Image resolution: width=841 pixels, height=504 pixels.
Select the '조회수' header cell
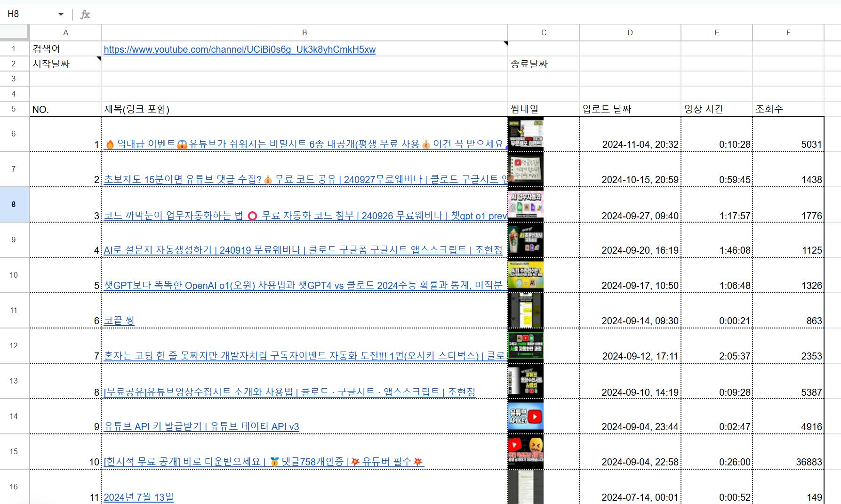tap(788, 109)
